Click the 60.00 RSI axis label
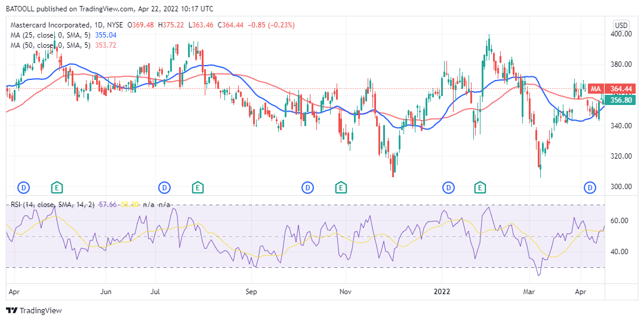Image resolution: width=644 pixels, height=321 pixels. [620, 221]
